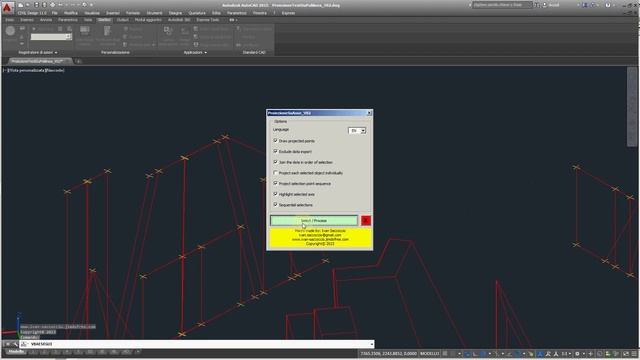Open the User Interface customization icon
The height and width of the screenshot is (360, 640).
pos(85,30)
